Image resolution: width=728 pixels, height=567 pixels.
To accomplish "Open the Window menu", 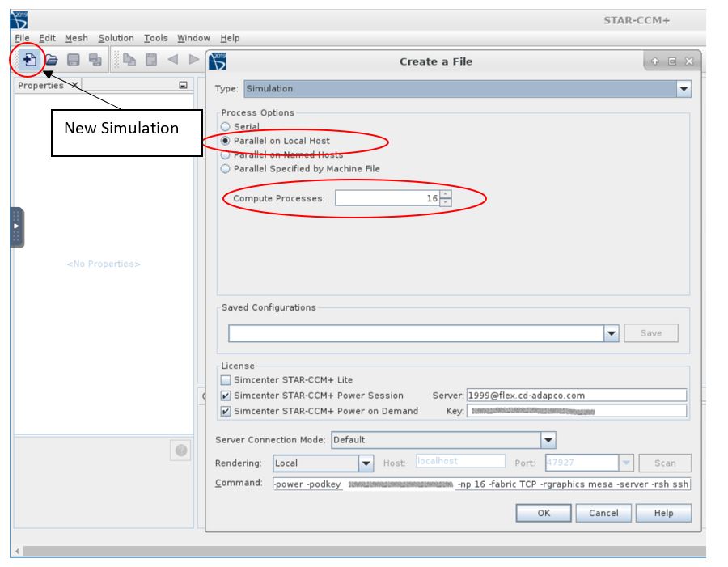I will [x=193, y=38].
